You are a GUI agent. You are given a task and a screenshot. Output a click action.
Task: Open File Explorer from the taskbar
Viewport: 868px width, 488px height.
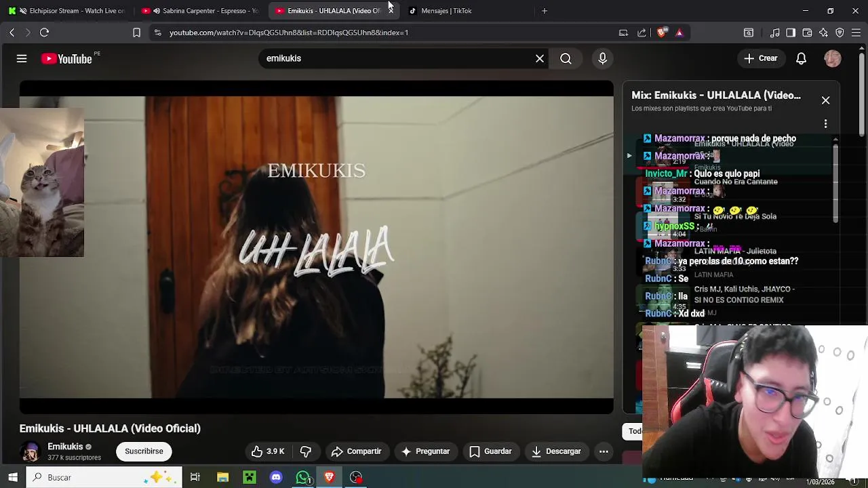222,478
